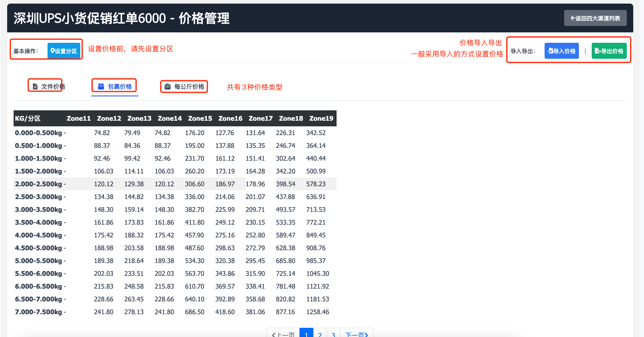Select the 4.000-4.500kg row label
Viewport: 644px width, 337px height.
click(x=38, y=235)
